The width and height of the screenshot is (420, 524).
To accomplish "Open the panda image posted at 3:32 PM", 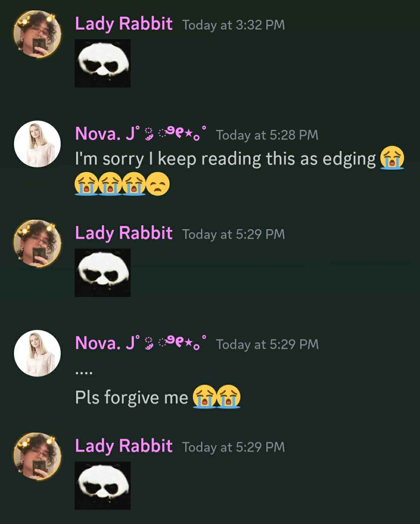I will 103,63.
